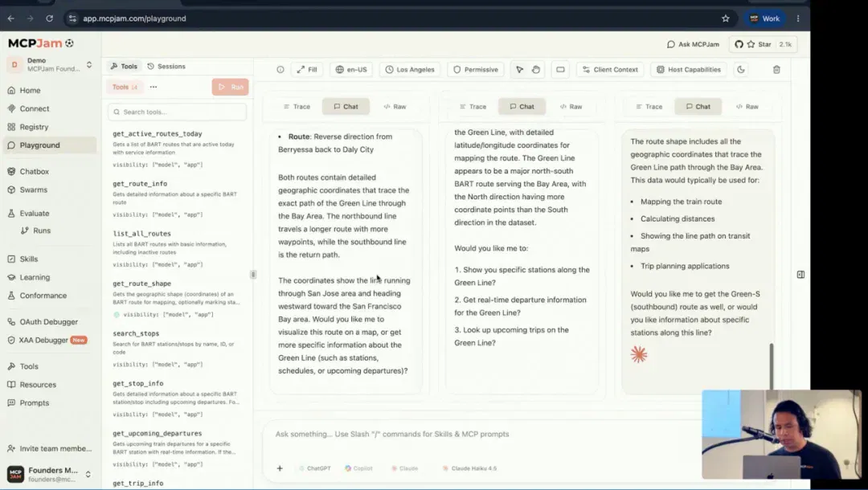Focus the Search tools field
The width and height of the screenshot is (868, 490).
177,112
